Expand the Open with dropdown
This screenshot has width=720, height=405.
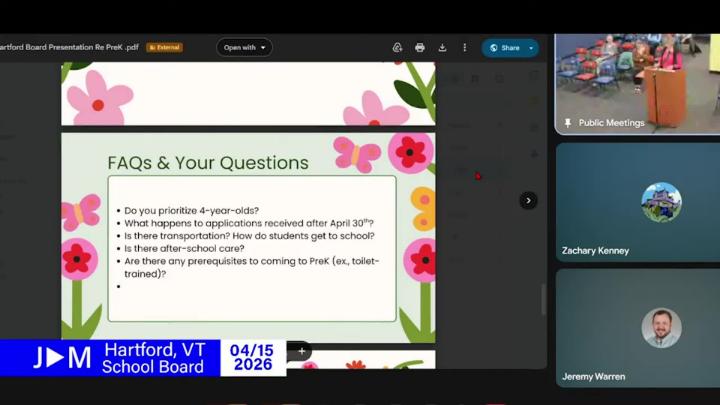(244, 47)
